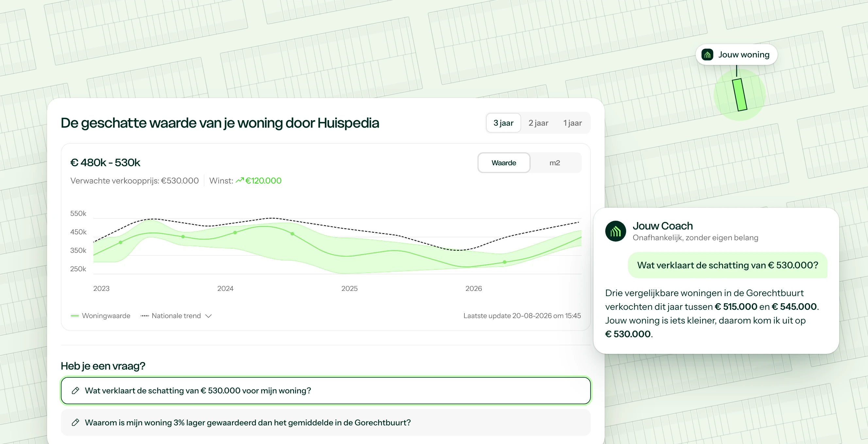Click the pencil icon on the Gorechtbuurt question
The width and height of the screenshot is (868, 444).
(x=75, y=422)
